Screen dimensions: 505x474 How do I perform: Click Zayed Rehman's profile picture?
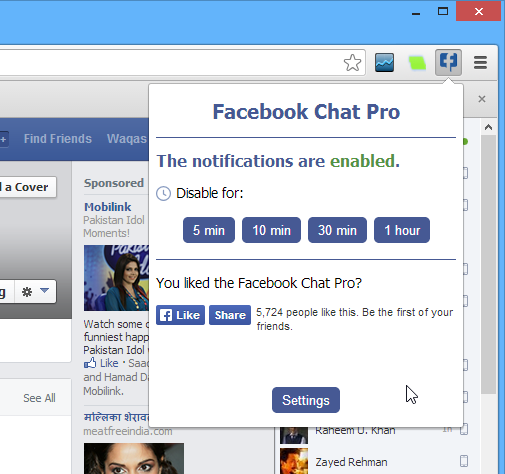(294, 461)
